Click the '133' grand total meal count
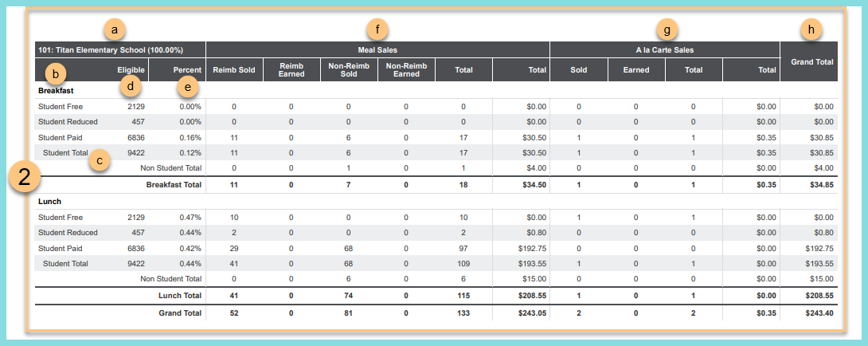This screenshot has width=868, height=346. tap(463, 313)
